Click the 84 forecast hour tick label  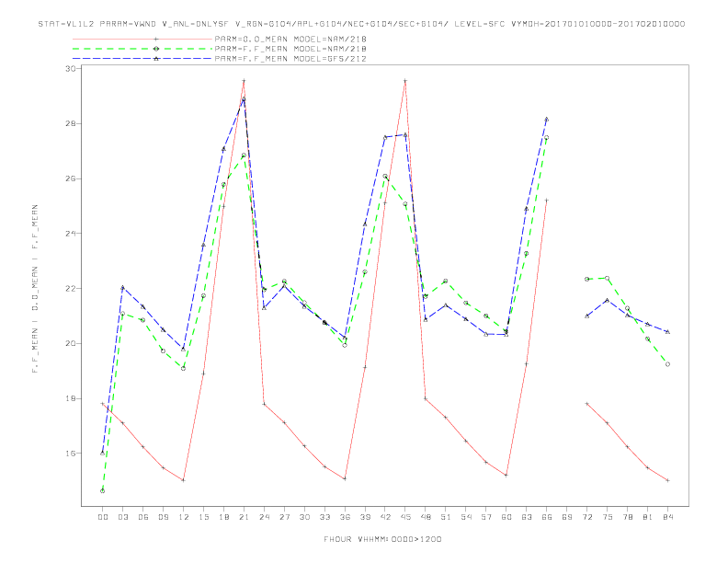click(x=668, y=517)
